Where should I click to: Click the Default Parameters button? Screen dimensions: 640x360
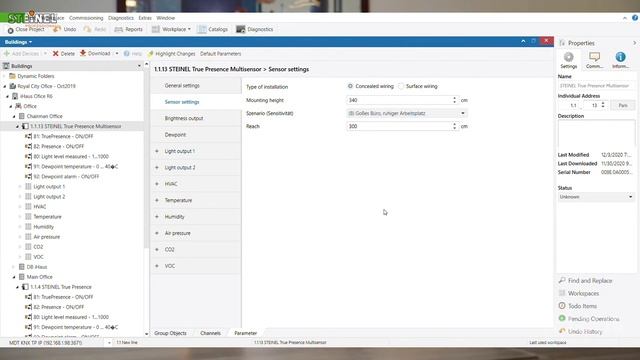pyautogui.click(x=220, y=53)
